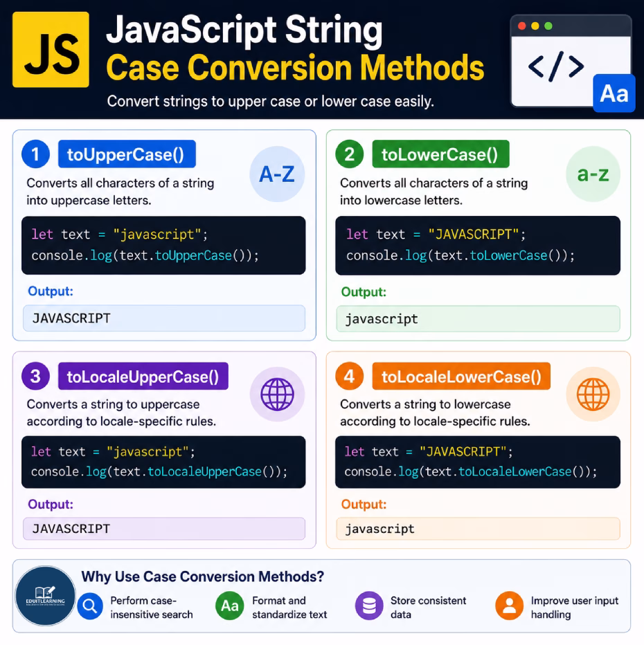Click the toLocaleLowerCase code block
644x645 pixels.
click(478, 462)
